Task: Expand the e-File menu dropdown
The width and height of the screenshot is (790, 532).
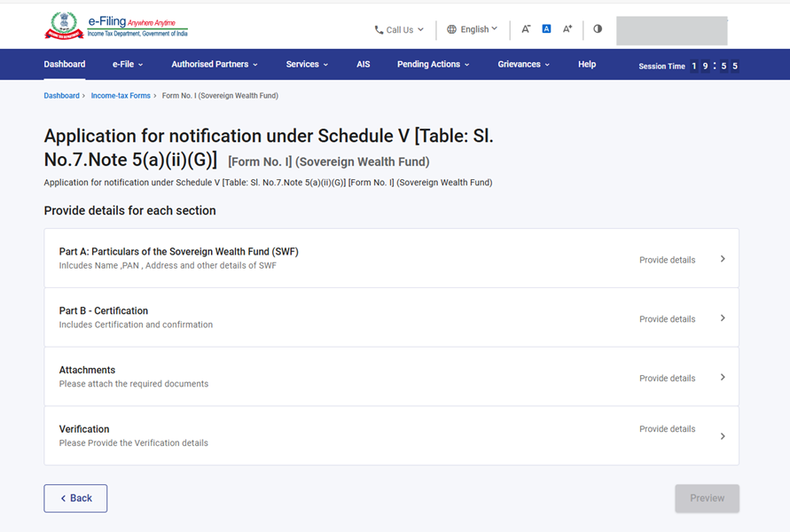Action: click(128, 65)
